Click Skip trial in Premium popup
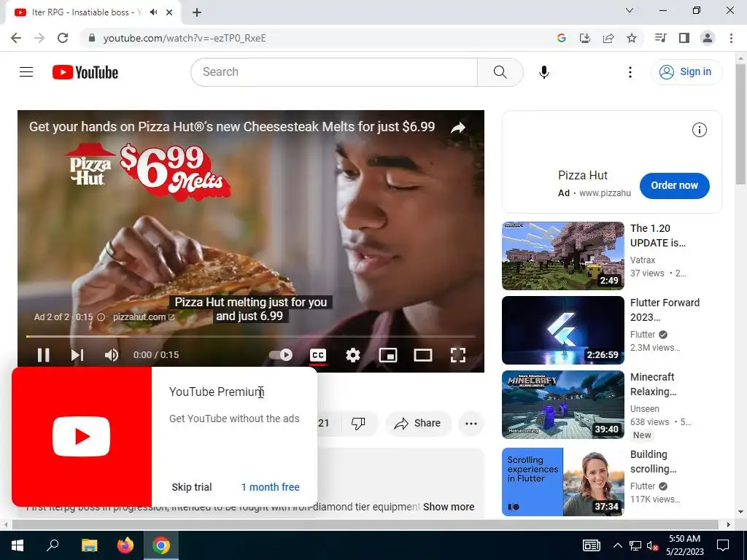 point(192,487)
